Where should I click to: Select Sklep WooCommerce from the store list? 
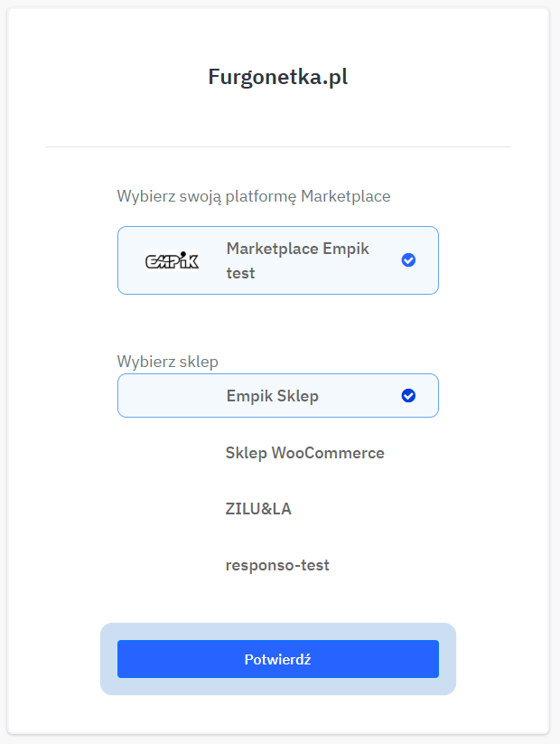(304, 453)
